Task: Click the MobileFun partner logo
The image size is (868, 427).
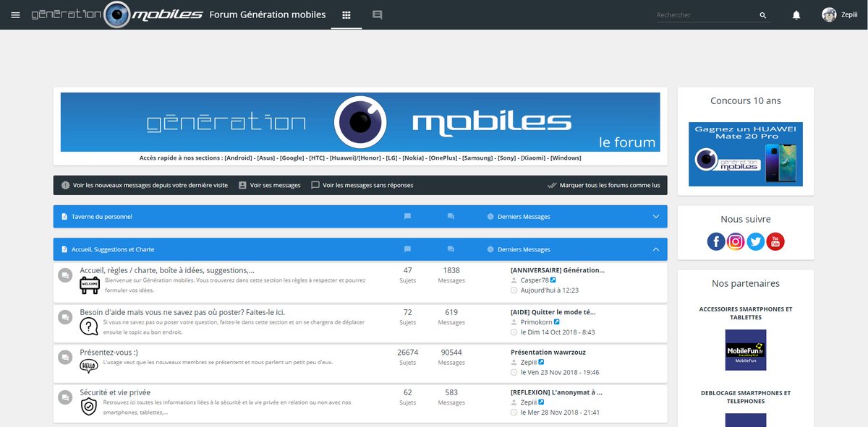Action: coord(746,350)
